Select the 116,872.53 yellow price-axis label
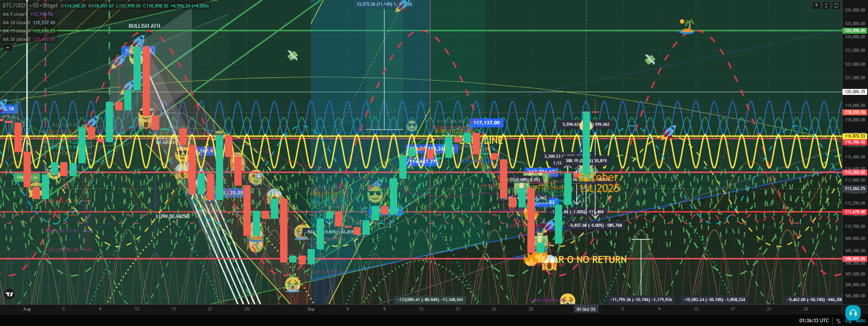The image size is (868, 326). tap(855, 136)
